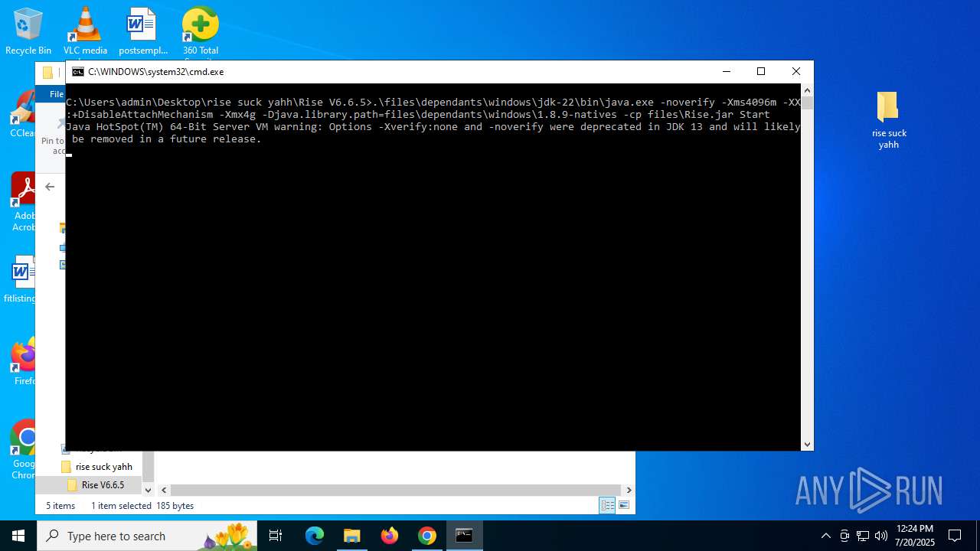
Task: Click Explorer back navigation arrow
Action: click(x=50, y=187)
